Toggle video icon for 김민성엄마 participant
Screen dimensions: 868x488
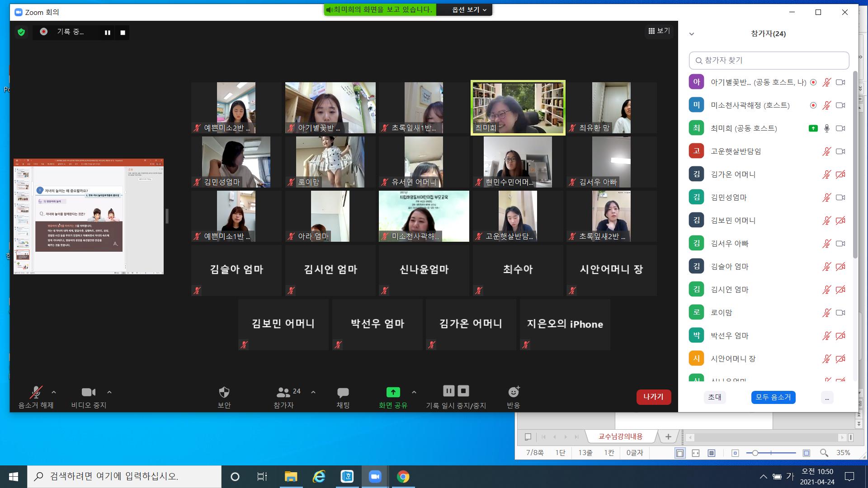point(840,197)
